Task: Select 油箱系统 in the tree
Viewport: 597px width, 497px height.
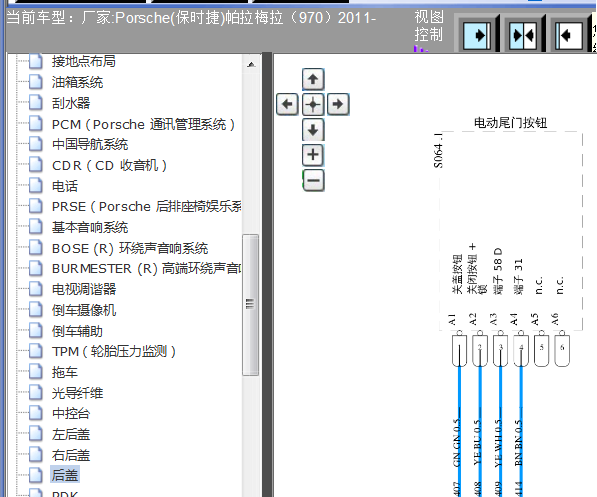Action: coord(77,82)
